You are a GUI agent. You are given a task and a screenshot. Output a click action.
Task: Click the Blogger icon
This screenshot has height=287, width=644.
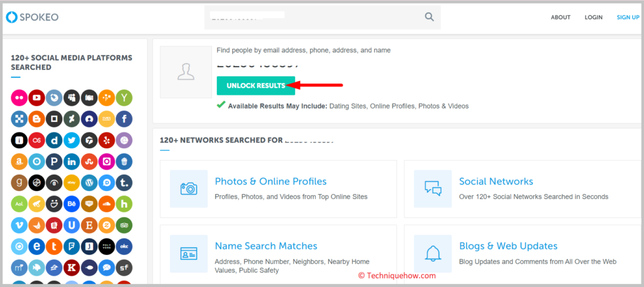click(x=36, y=119)
